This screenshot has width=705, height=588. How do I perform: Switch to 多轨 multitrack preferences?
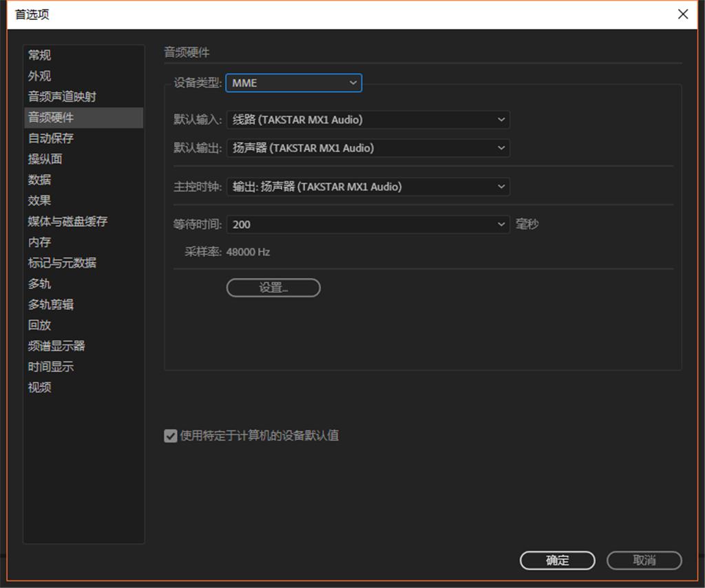[x=39, y=284]
